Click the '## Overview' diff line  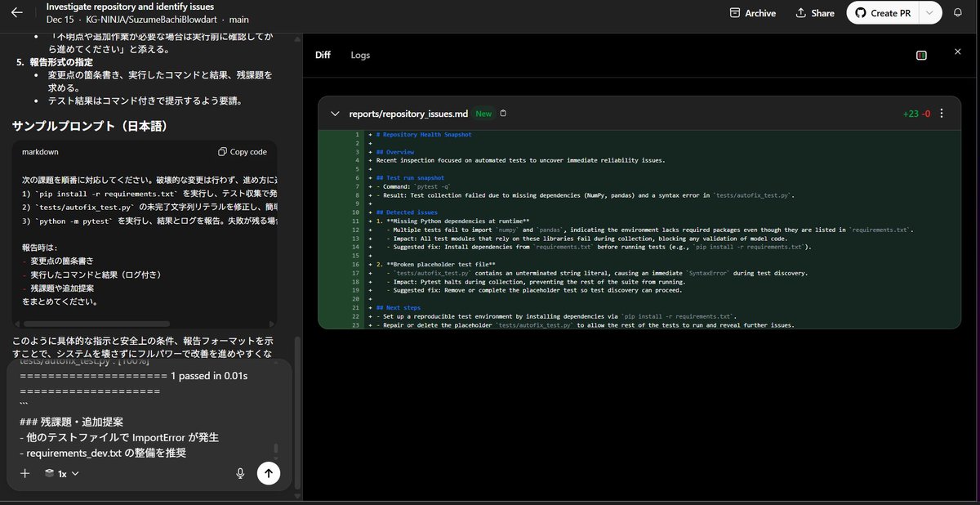tap(395, 152)
